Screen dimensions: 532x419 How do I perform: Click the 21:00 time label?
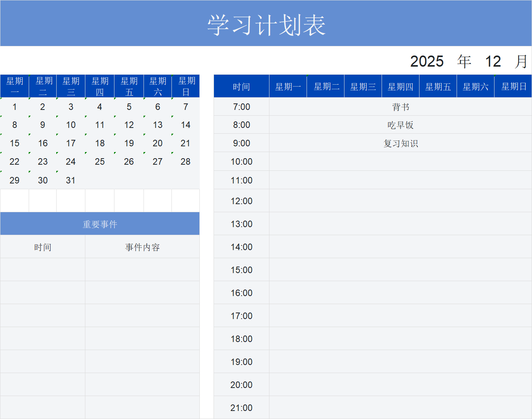click(x=241, y=407)
